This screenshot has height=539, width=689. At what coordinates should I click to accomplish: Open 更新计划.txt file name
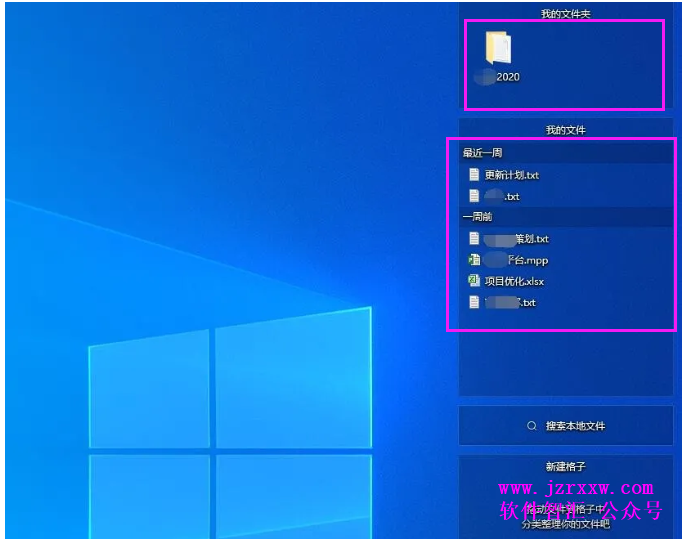point(512,175)
